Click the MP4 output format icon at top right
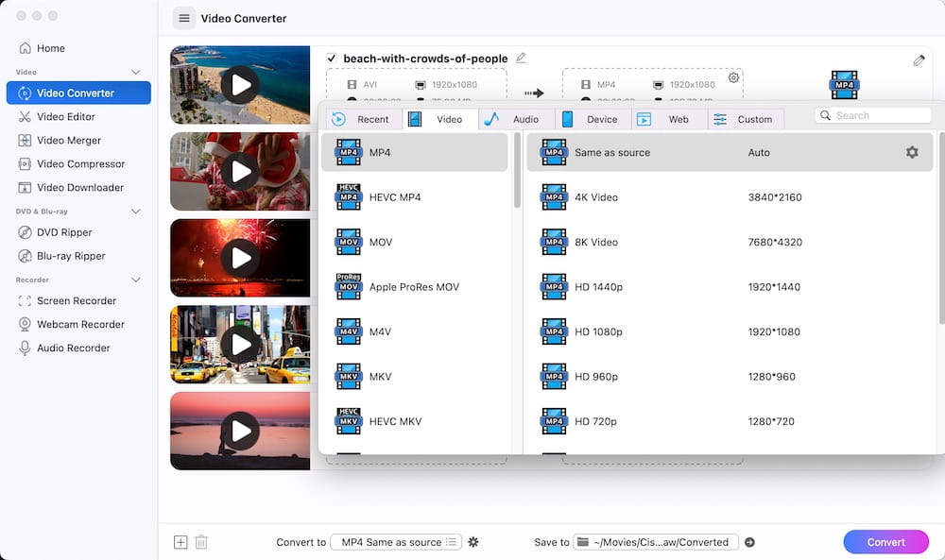This screenshot has width=945, height=560. (844, 85)
